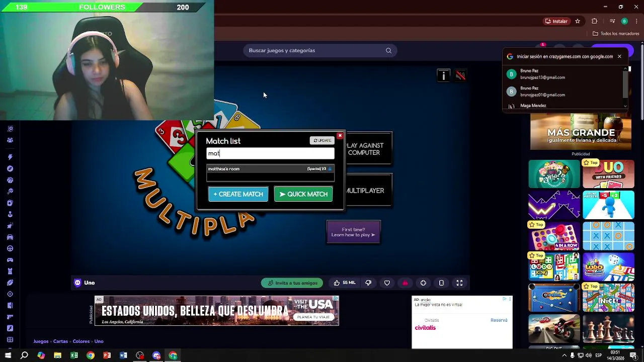Close the Google sign-in prompt

pyautogui.click(x=619, y=56)
